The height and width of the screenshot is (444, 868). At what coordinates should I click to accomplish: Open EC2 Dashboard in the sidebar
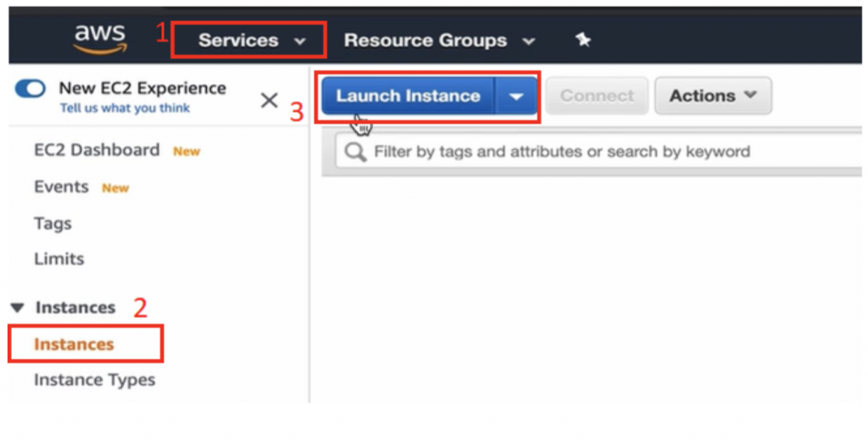97,150
